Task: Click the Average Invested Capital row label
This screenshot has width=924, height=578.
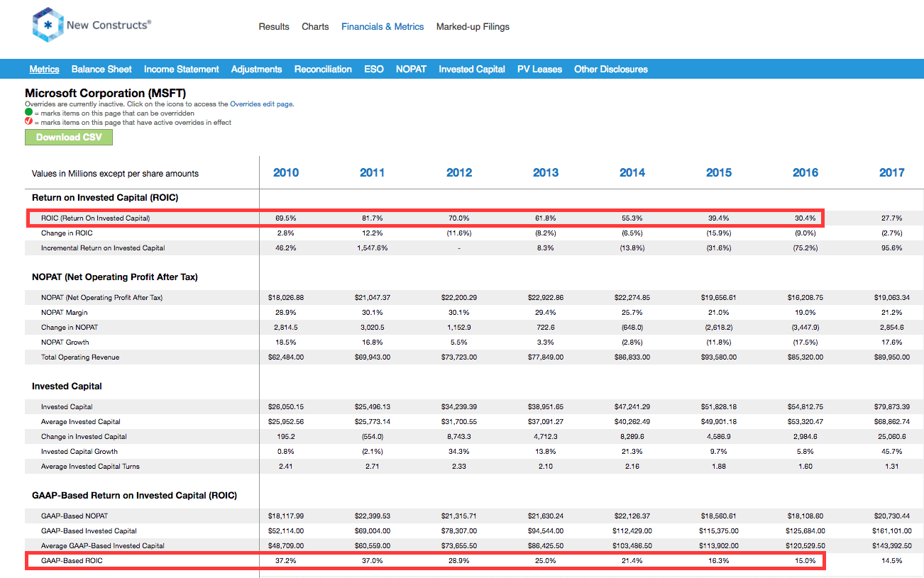Action: [81, 422]
